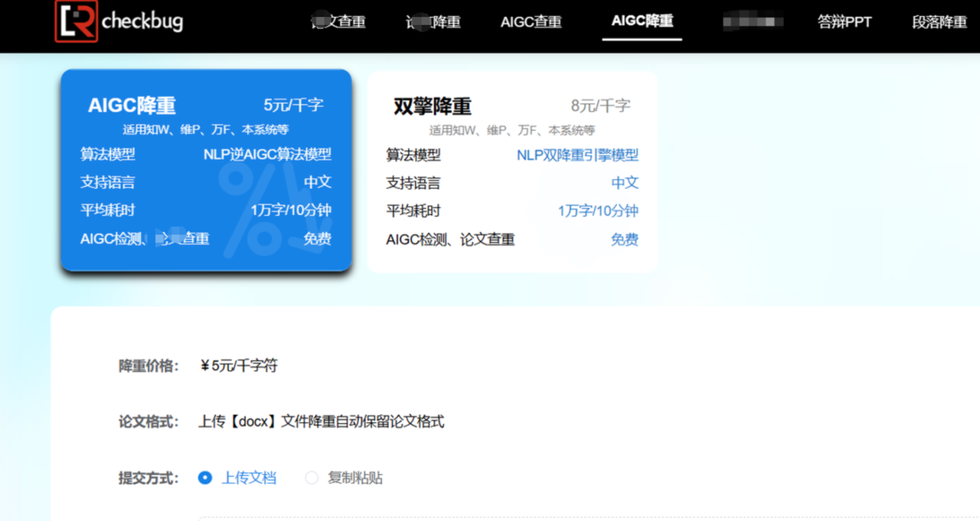980x521 pixels.
Task: Click the 5元/千字 price on blue card
Action: (293, 105)
